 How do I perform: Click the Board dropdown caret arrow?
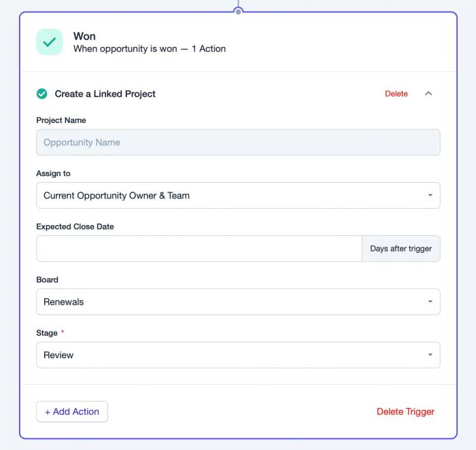pyautogui.click(x=430, y=301)
